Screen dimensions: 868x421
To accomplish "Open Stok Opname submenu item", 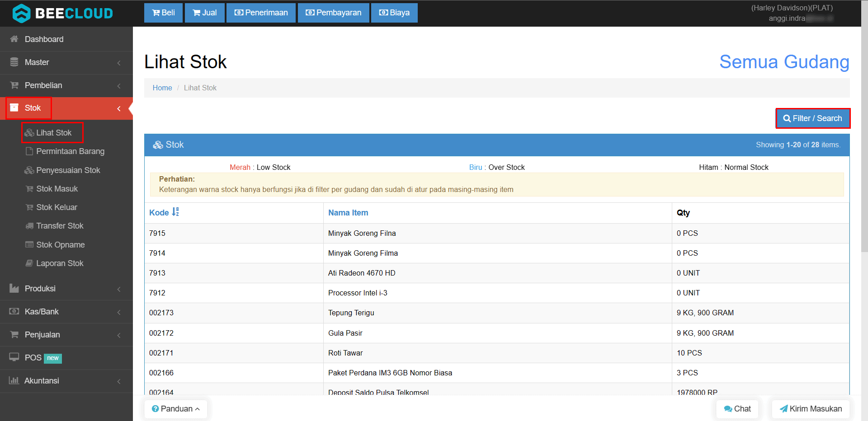I will tap(60, 245).
